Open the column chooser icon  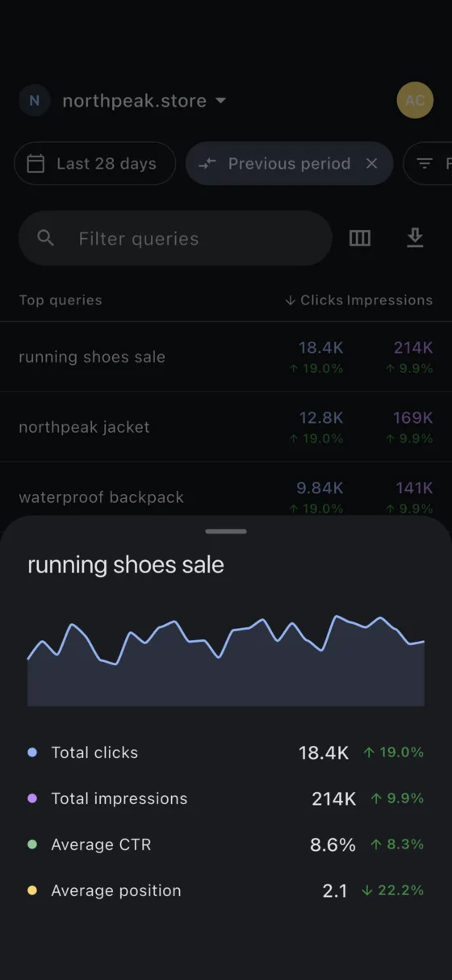tap(360, 238)
